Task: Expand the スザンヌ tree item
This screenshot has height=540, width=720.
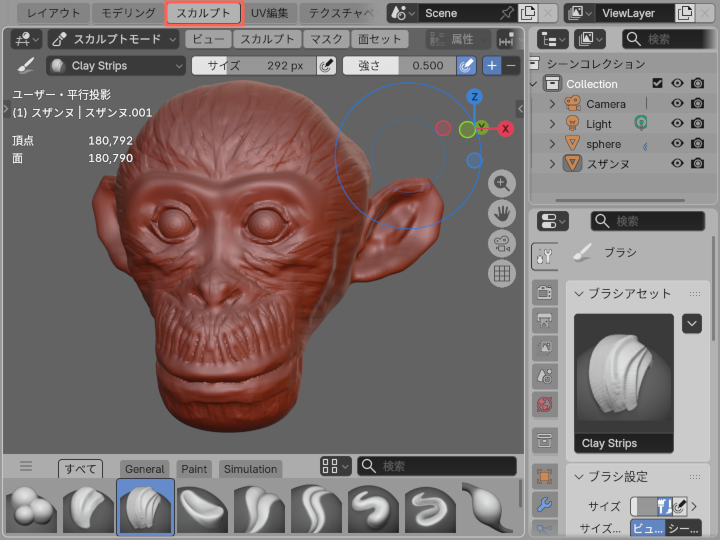Action: (x=552, y=164)
